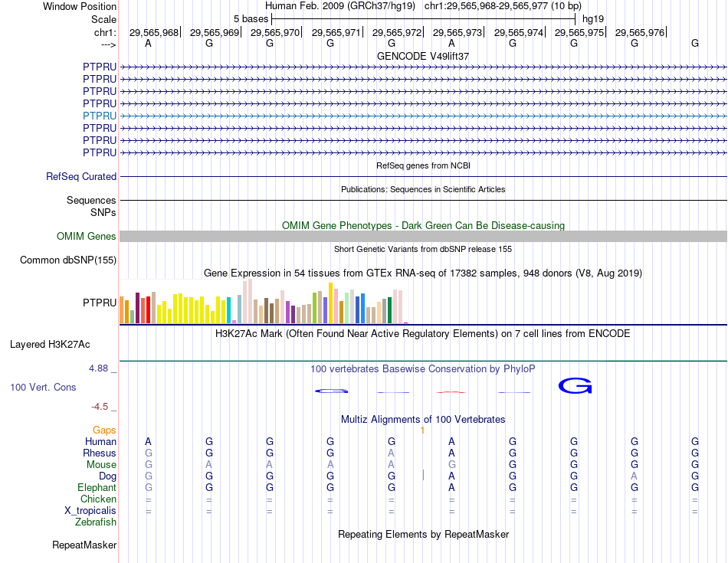728x563 pixels.
Task: Click the gray OMIM Genes bar
Action: tap(423, 236)
